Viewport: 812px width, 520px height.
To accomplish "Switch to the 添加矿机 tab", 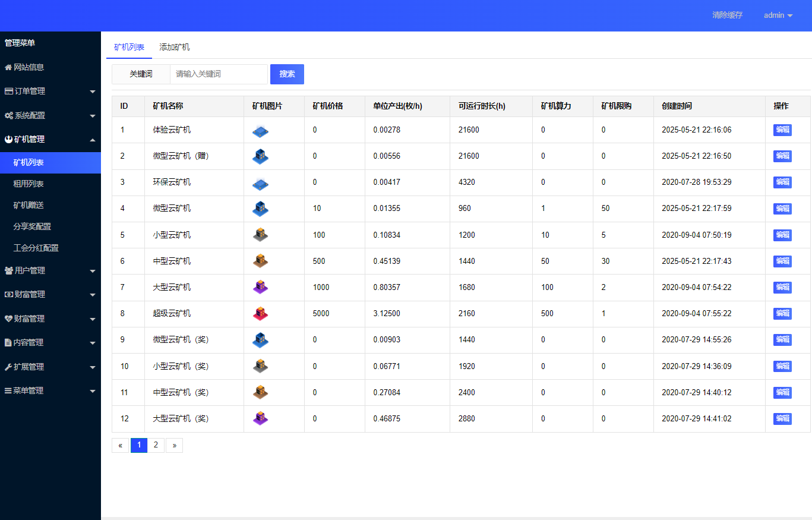I will [x=174, y=46].
